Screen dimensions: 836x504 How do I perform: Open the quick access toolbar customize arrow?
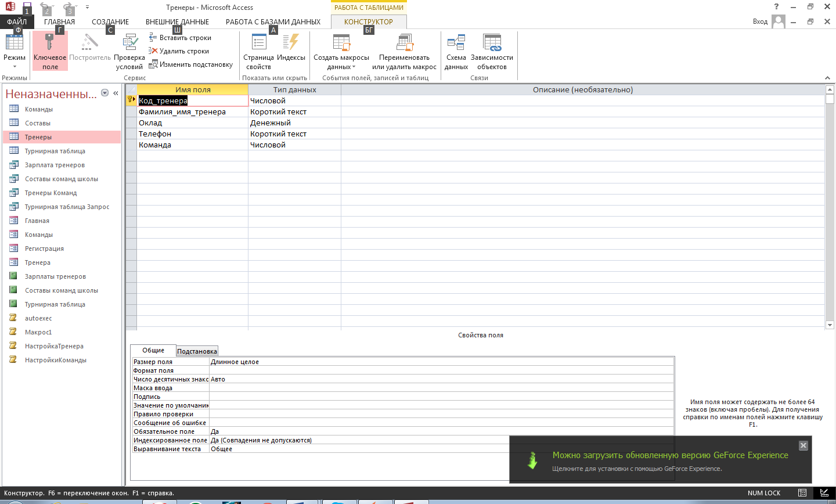pyautogui.click(x=87, y=8)
